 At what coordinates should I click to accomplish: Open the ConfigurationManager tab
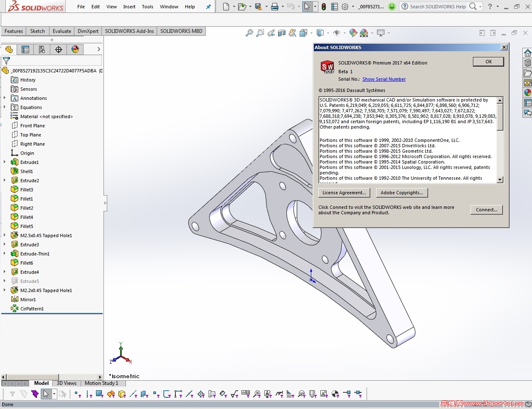42,50
